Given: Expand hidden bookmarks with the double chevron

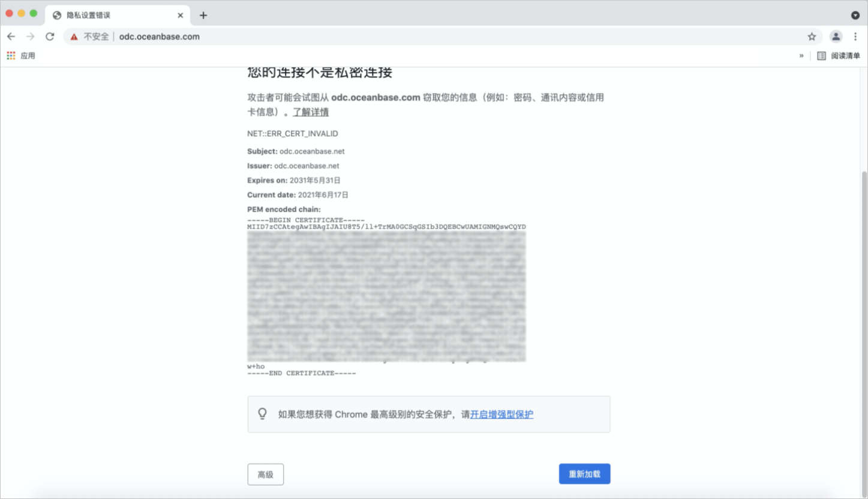Looking at the screenshot, I should [x=801, y=56].
